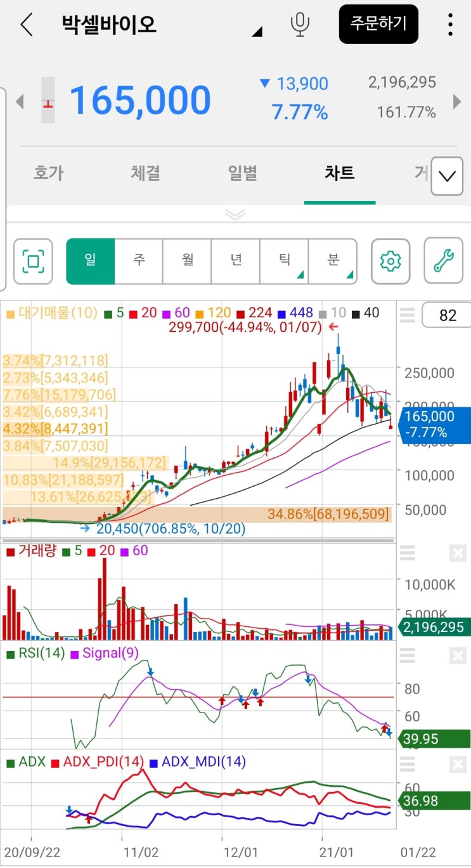This screenshot has width=471, height=868.
Task: Switch to the 호가 tab
Action: [x=49, y=173]
